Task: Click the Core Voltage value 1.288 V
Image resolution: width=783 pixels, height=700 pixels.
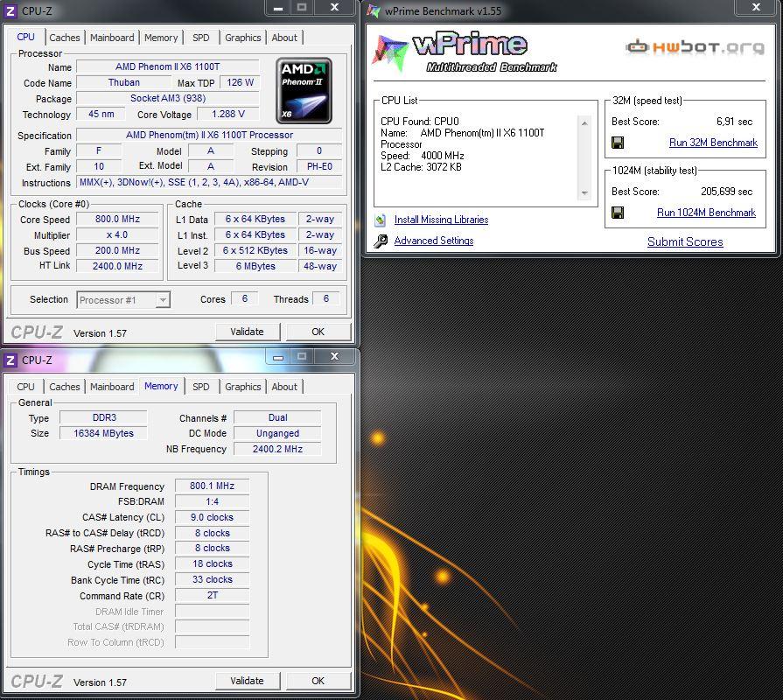Action: click(x=228, y=114)
